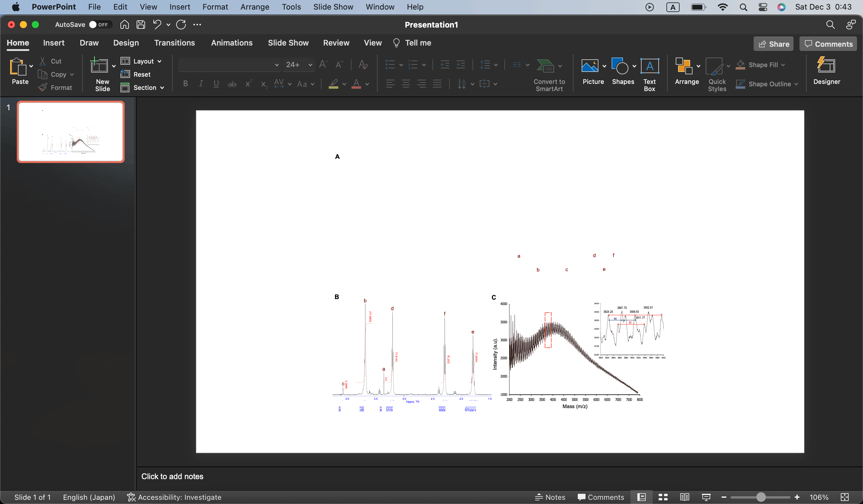863x504 pixels.
Task: Click the Home icon in title bar
Action: pos(124,25)
